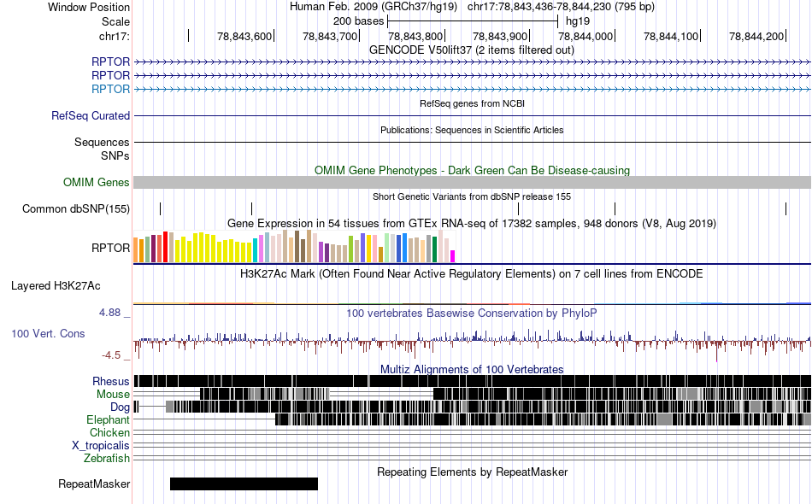812x504 pixels.
Task: Click the -4.5 PhyloP lower scale value
Action: [x=111, y=355]
